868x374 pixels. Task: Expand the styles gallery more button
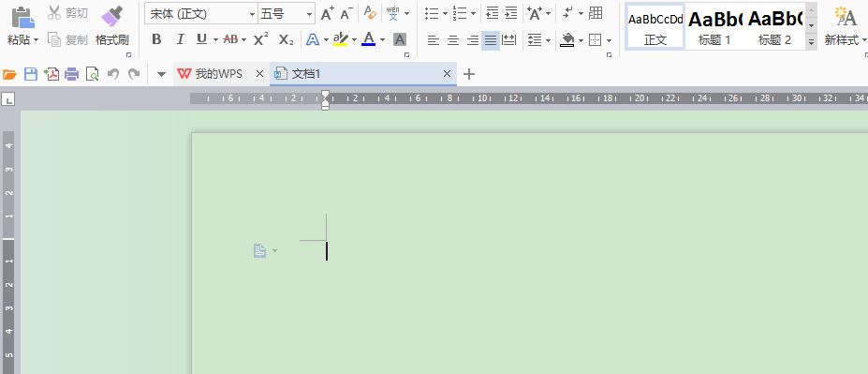click(812, 41)
